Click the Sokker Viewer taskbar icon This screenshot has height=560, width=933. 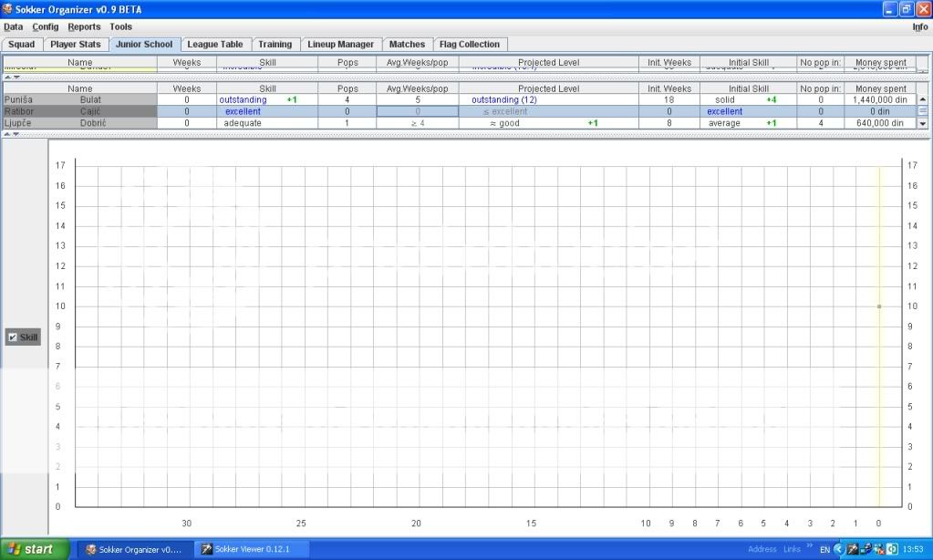coord(207,550)
